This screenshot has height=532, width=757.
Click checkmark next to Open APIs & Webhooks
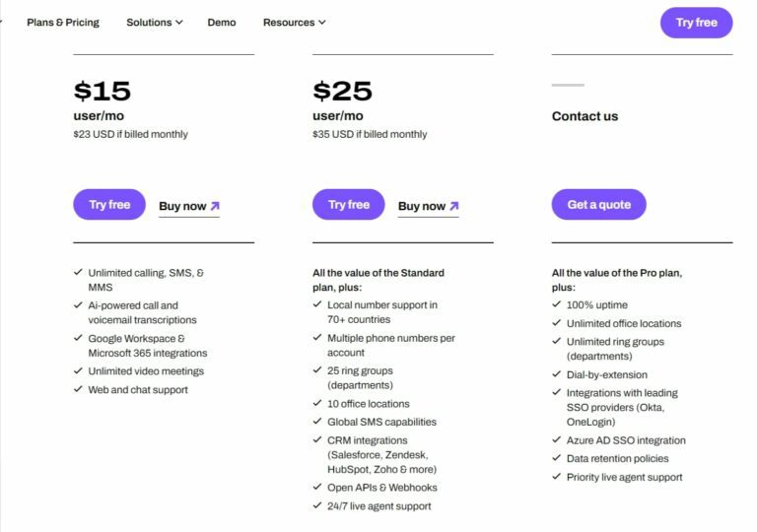click(x=317, y=488)
